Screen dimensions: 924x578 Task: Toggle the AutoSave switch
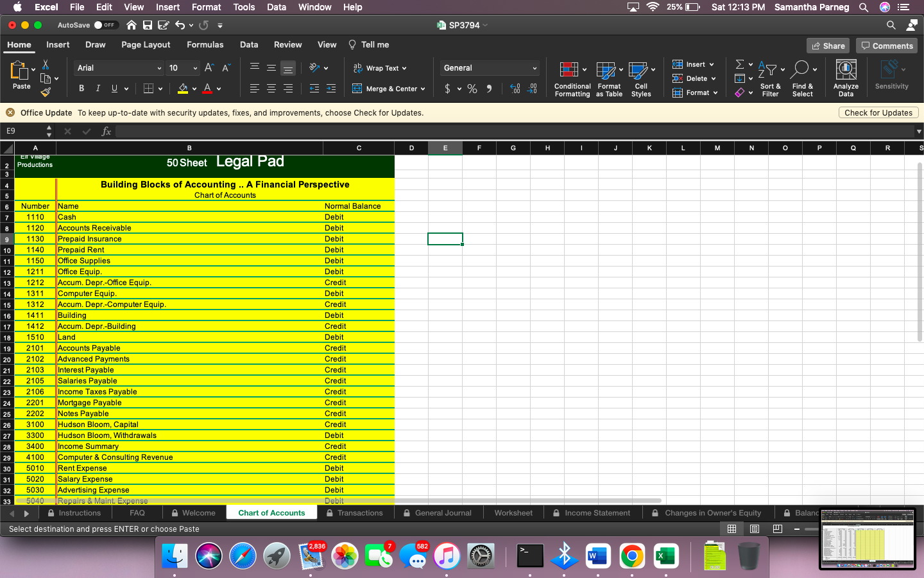pyautogui.click(x=105, y=25)
